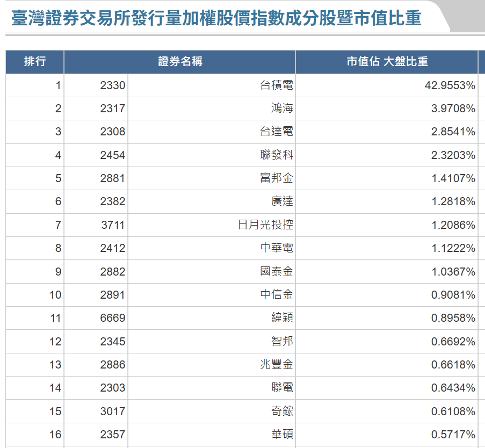The width and height of the screenshot is (485, 448).
Task: Select the 中華電 name cell
Action: pos(277,248)
